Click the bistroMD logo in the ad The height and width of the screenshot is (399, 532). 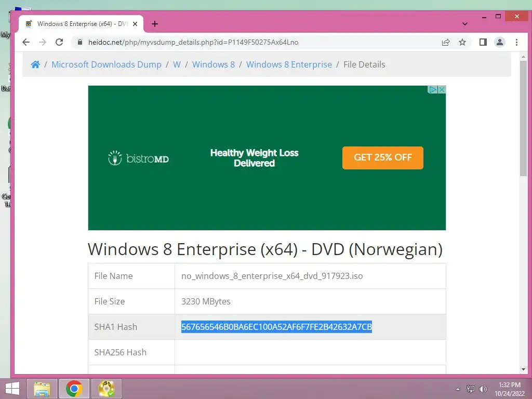point(138,158)
